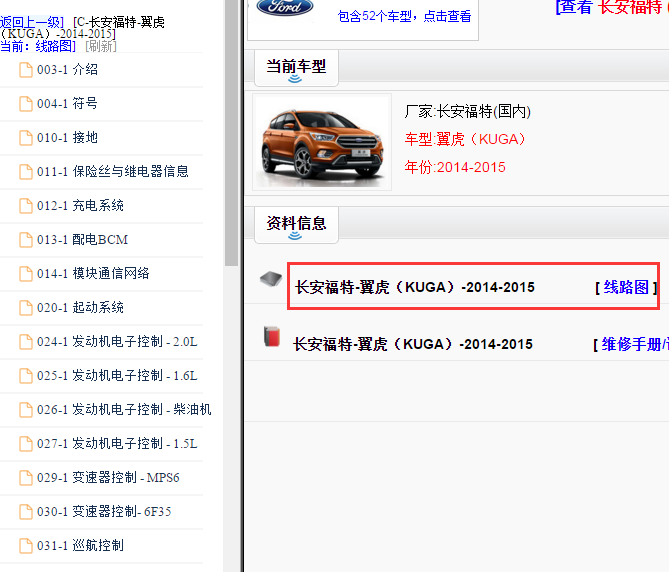
Task: Click the document icon beside 010-1 接地
Action: 26,138
